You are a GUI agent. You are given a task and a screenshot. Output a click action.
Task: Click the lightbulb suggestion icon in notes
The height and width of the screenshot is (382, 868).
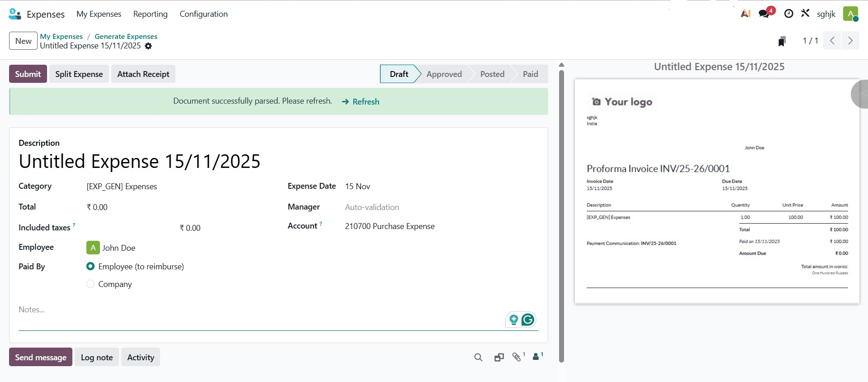(x=513, y=320)
